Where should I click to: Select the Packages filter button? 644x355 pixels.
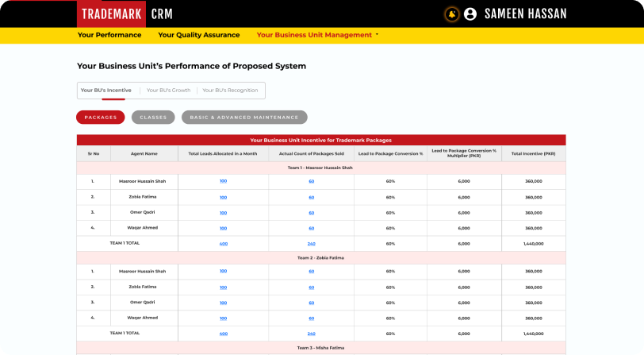[101, 118]
